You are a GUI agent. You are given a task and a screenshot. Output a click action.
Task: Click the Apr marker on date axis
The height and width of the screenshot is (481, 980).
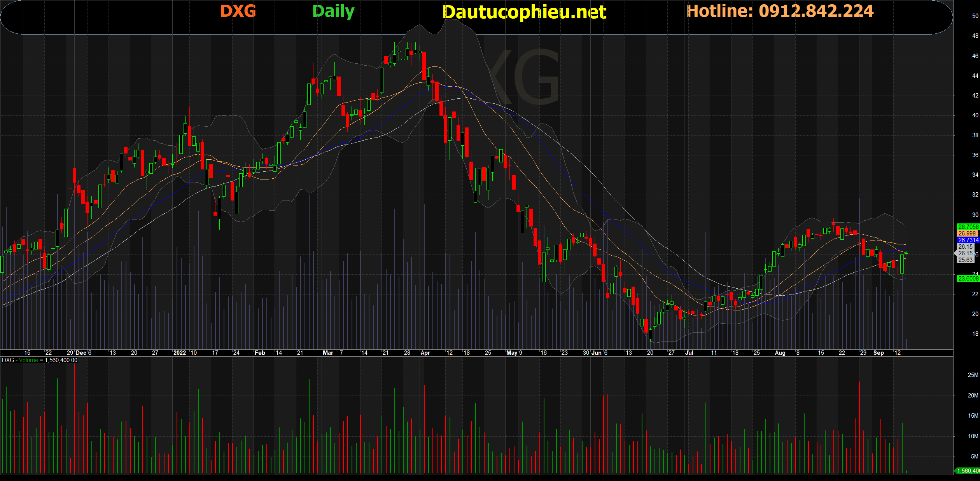coord(425,353)
